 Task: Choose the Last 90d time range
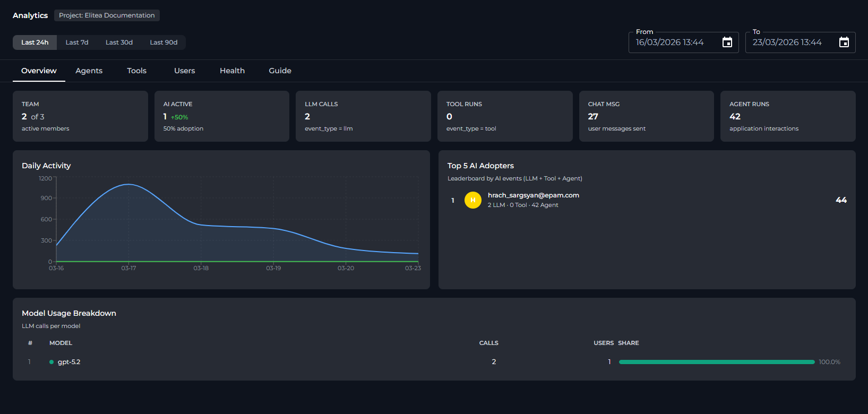pos(164,42)
